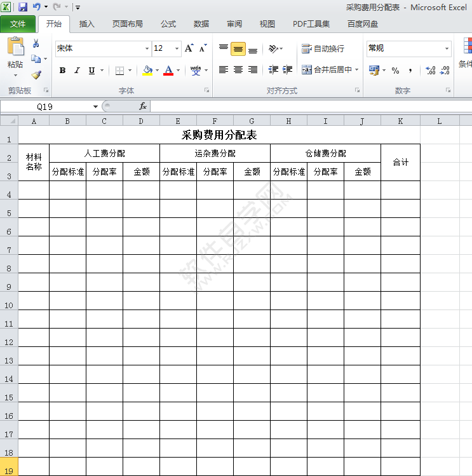
Task: Click the Decrease Indent icon
Action: point(273,70)
